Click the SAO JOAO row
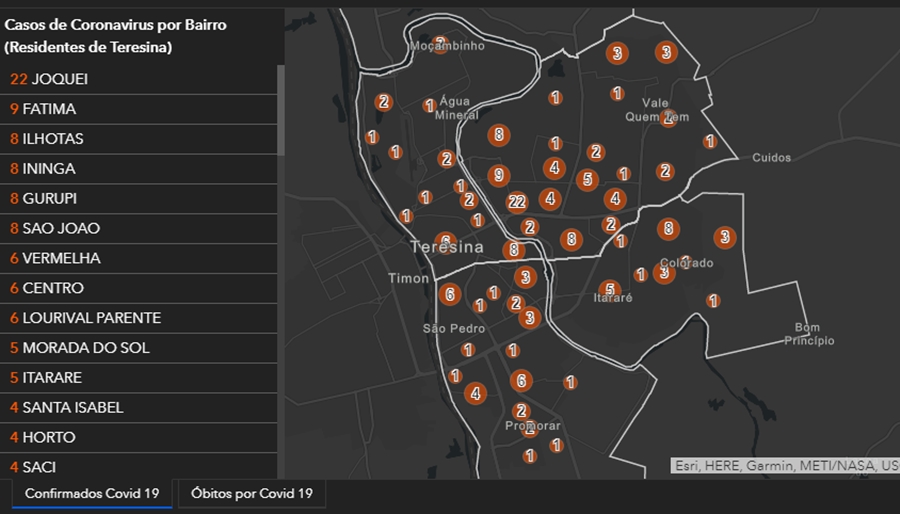The height and width of the screenshot is (514, 900). coord(138,228)
